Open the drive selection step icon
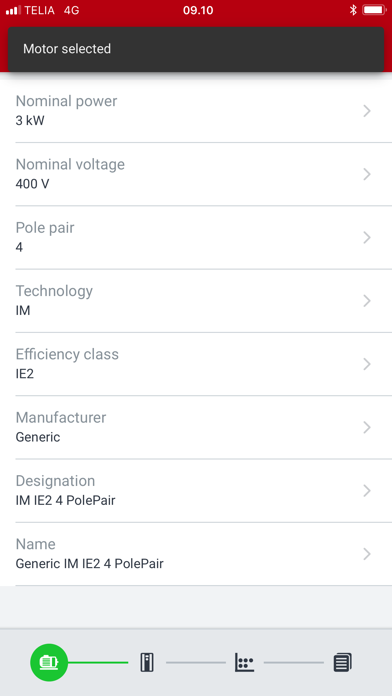Image resolution: width=392 pixels, height=696 pixels. pos(147,662)
